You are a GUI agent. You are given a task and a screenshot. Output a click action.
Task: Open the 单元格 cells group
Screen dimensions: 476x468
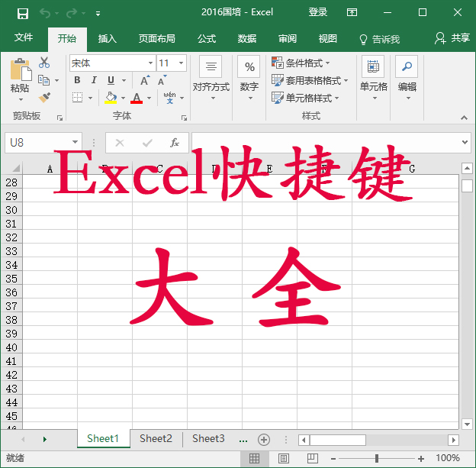[373, 79]
